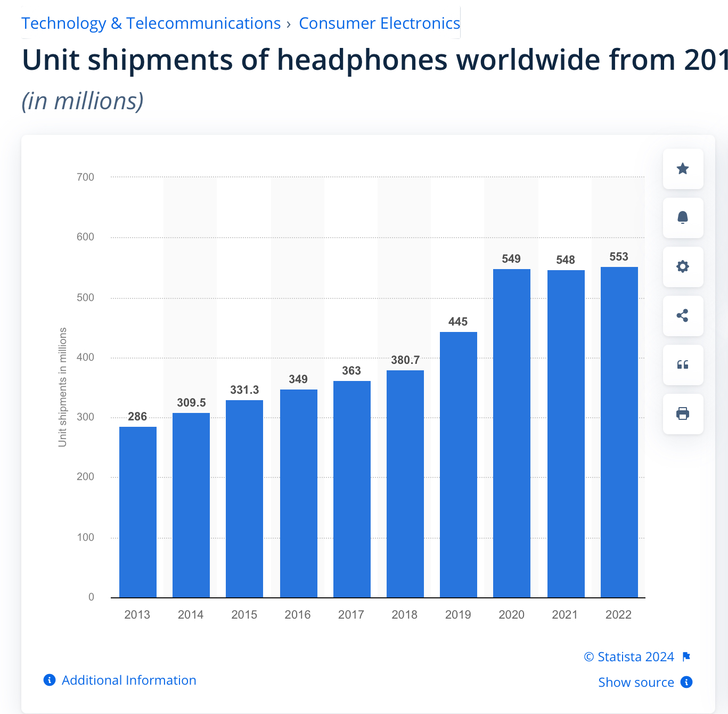The height and width of the screenshot is (714, 728).
Task: Click the 363 data label
Action: 351,371
